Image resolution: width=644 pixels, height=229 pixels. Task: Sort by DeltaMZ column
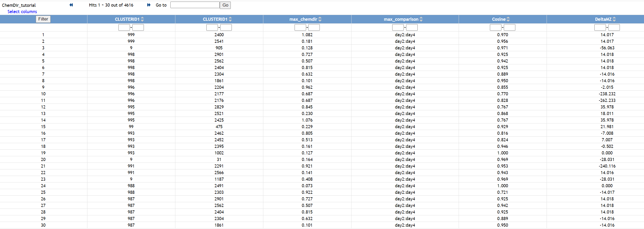click(614, 19)
